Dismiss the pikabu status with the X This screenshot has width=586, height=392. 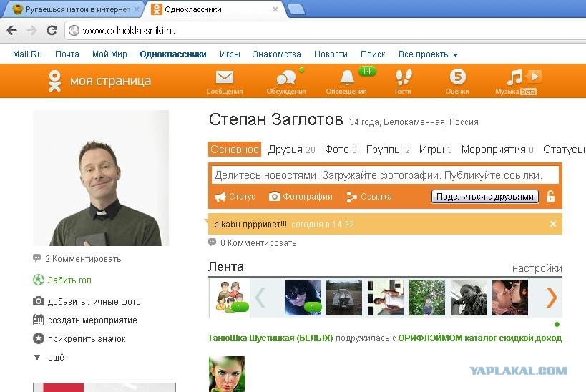pyautogui.click(x=553, y=224)
